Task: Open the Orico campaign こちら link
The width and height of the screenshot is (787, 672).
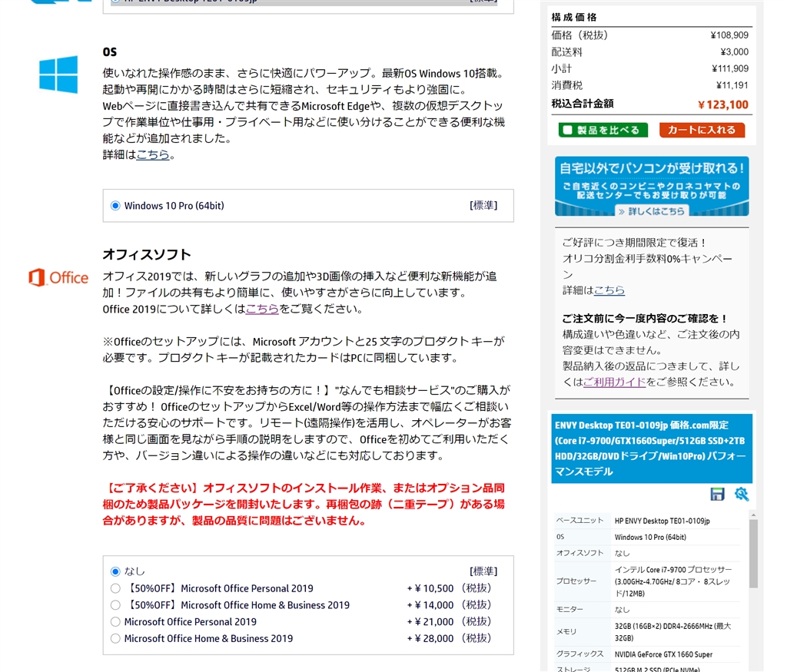Action: tap(609, 290)
